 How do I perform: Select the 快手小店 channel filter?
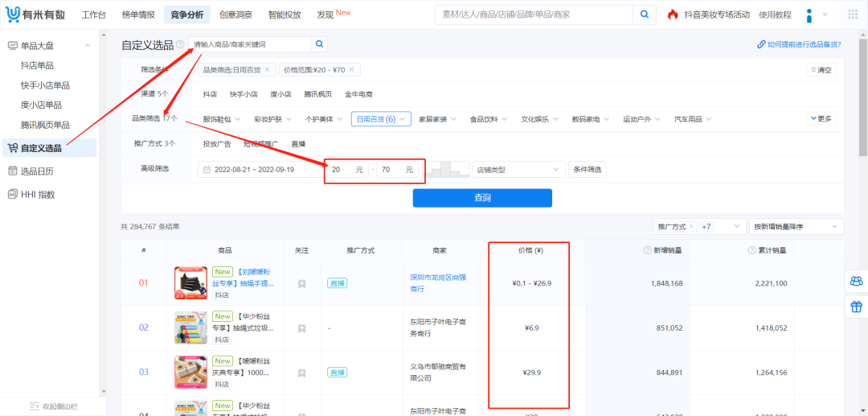(x=244, y=94)
